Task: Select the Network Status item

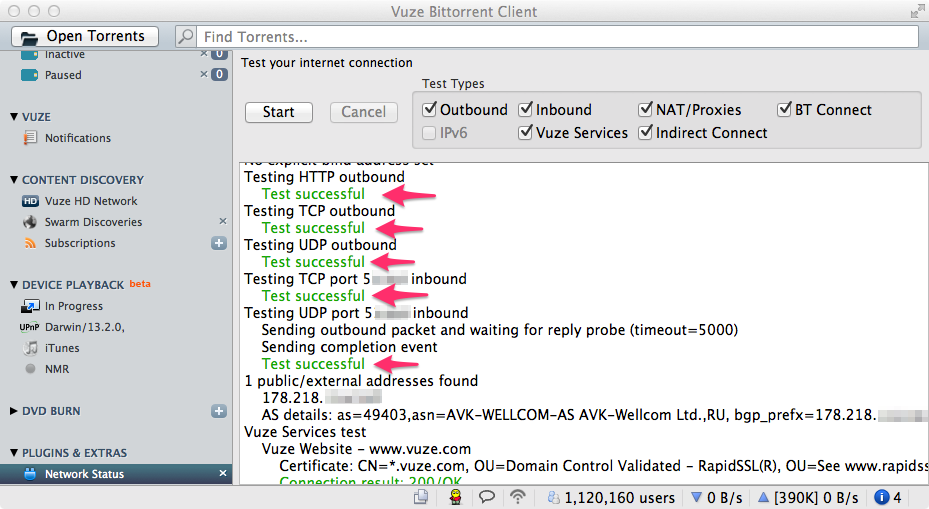Action: coord(84,474)
